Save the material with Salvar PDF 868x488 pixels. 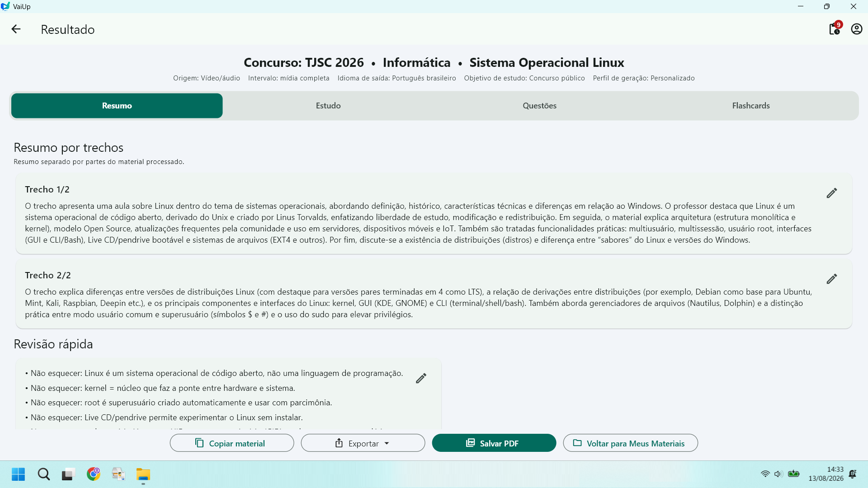tap(494, 443)
